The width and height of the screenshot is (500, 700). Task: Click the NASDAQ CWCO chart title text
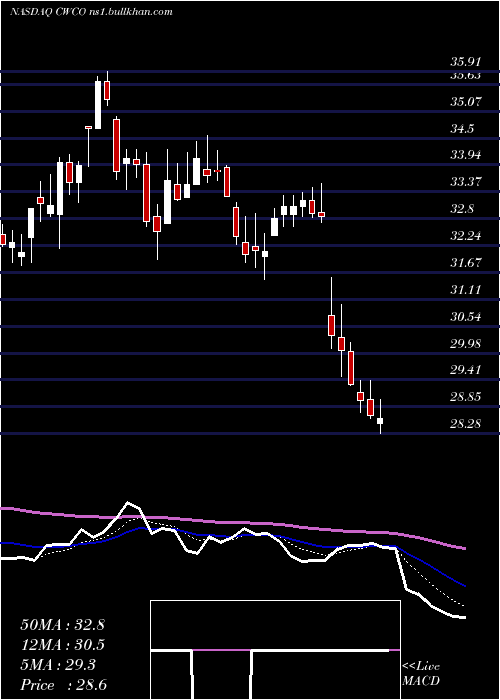[91, 12]
